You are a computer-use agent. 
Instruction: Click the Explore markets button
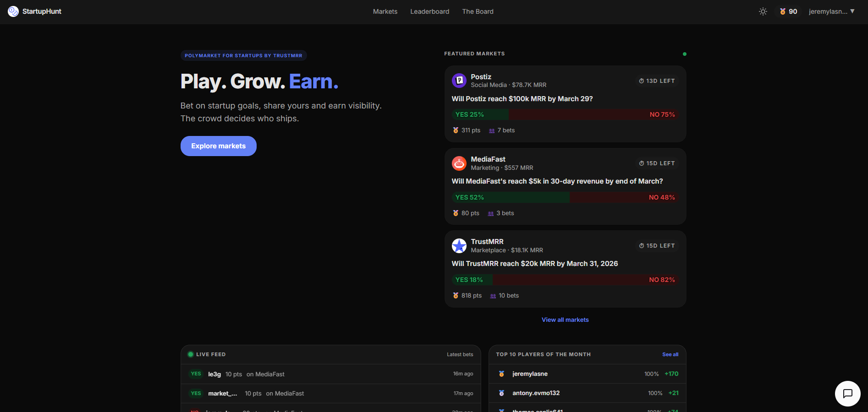pyautogui.click(x=218, y=146)
